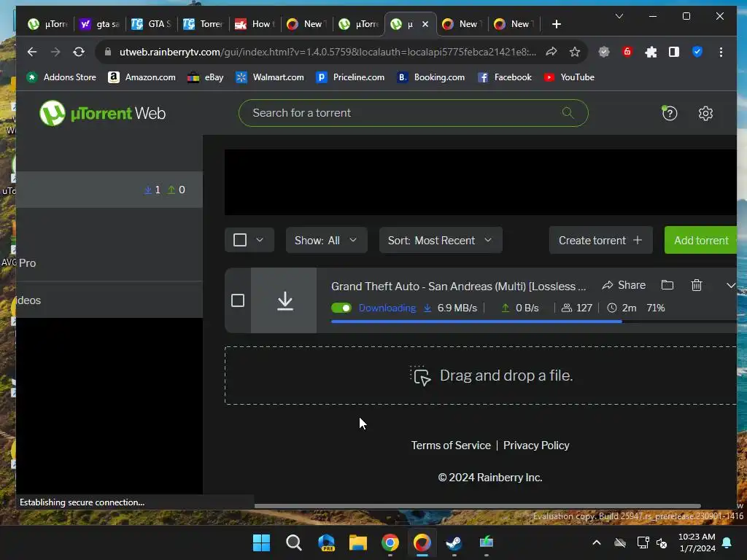This screenshot has width=747, height=560.
Task: Delete the Grand Theft Auto torrent
Action: tap(697, 285)
